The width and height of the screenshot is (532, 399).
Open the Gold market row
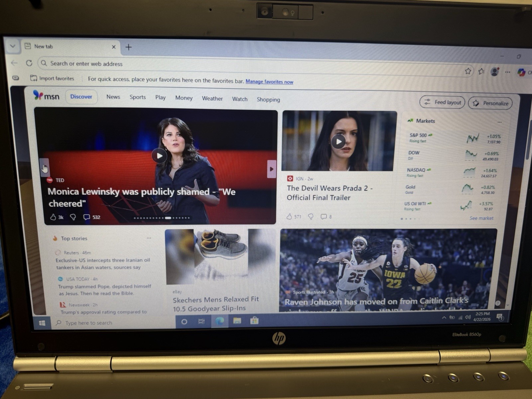coord(450,190)
